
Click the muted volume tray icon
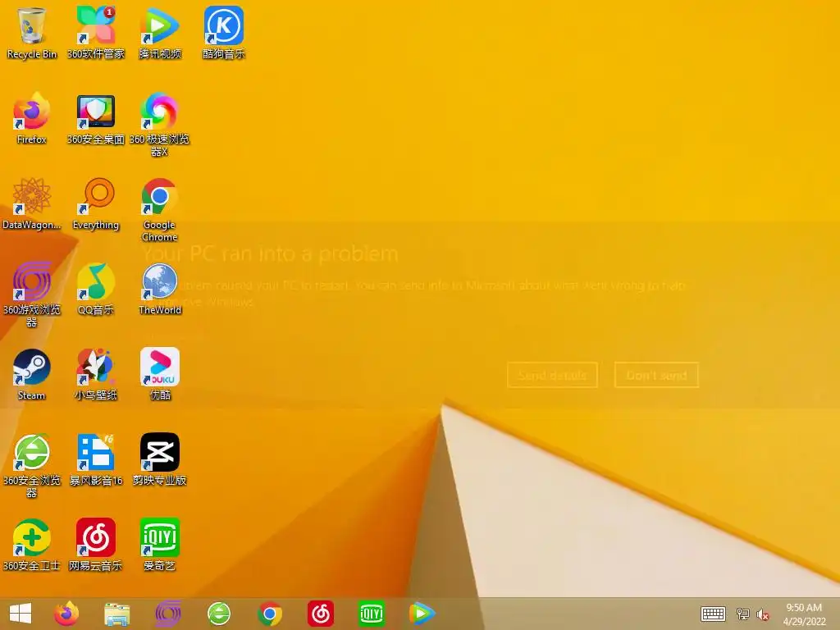pyautogui.click(x=762, y=614)
